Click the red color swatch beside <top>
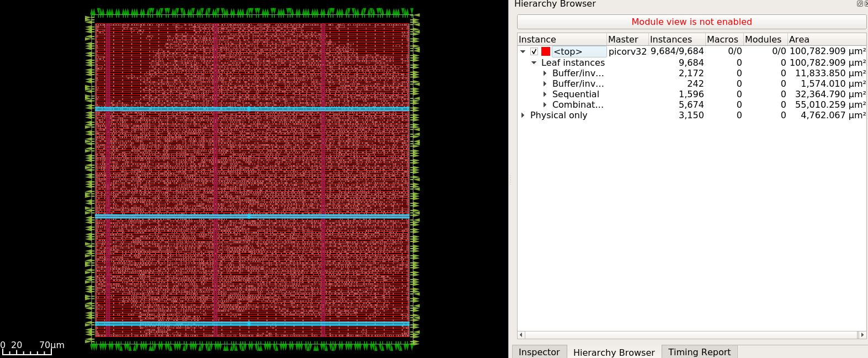This screenshot has height=358, width=868. click(x=546, y=51)
